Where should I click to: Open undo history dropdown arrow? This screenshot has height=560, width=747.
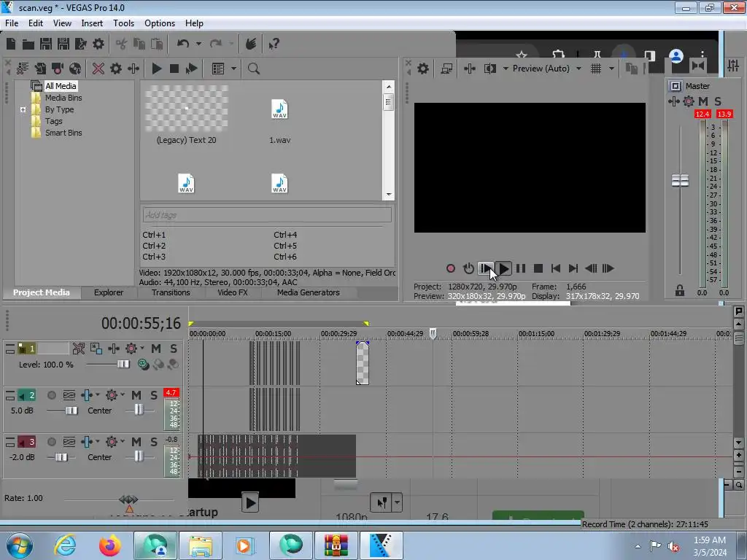[x=198, y=44]
